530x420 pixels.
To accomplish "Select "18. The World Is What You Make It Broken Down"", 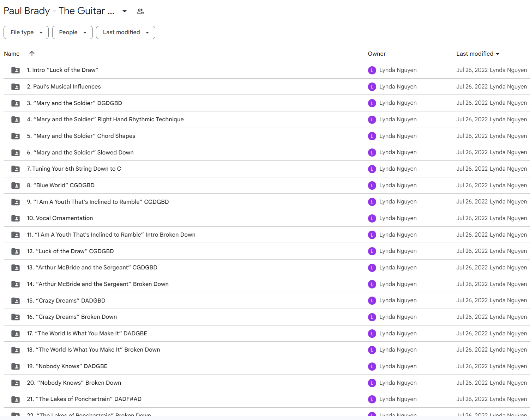I will [x=94, y=350].
